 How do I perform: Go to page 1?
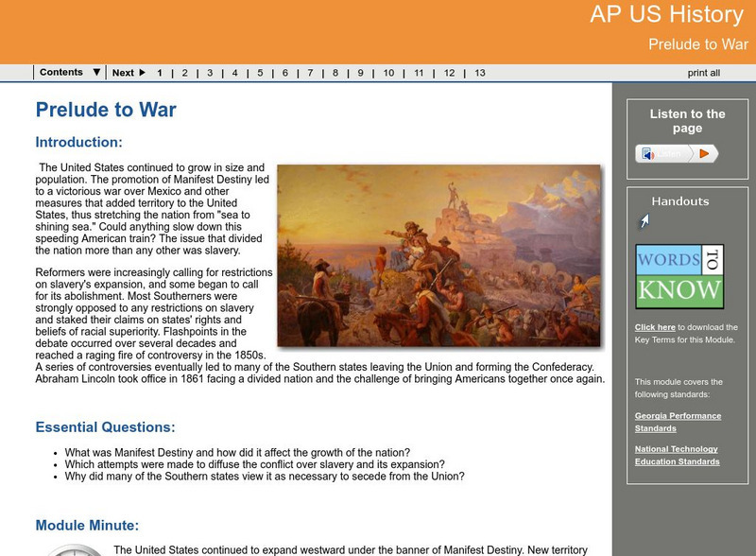click(160, 73)
